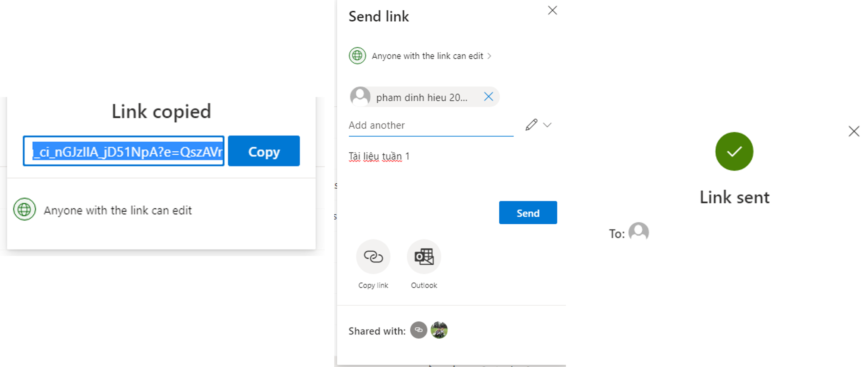The image size is (868, 367).
Task: Click the shared user photo avatar
Action: pos(439,330)
